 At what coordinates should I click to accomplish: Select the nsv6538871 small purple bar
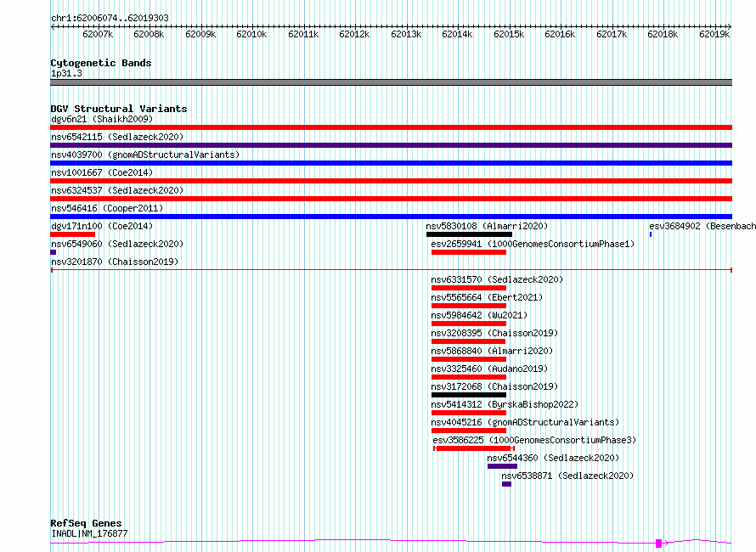pyautogui.click(x=506, y=484)
